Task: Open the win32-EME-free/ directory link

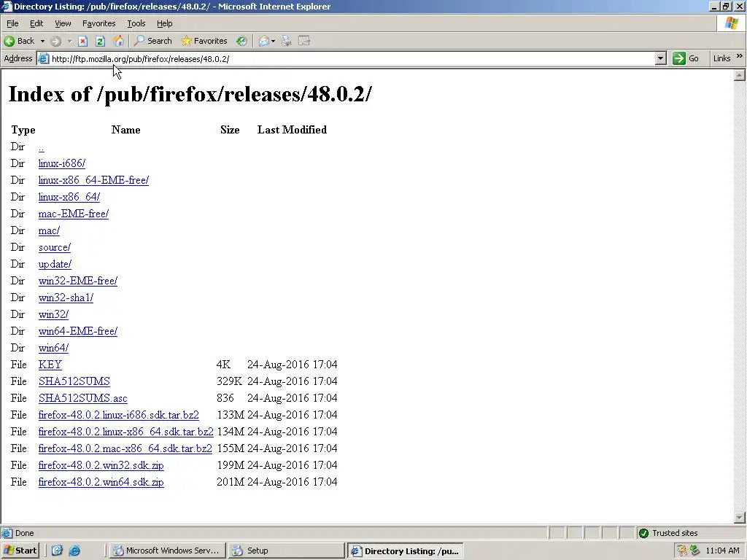Action: (77, 281)
